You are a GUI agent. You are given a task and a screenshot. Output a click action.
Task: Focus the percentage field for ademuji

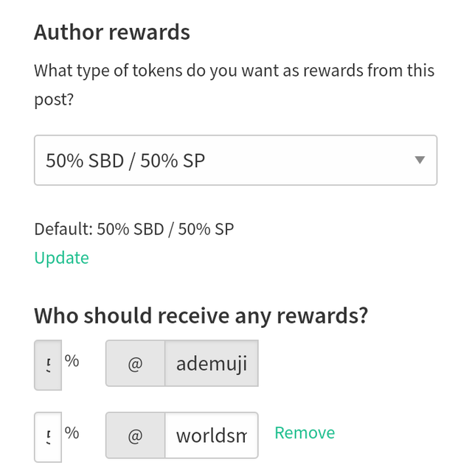[x=48, y=365]
